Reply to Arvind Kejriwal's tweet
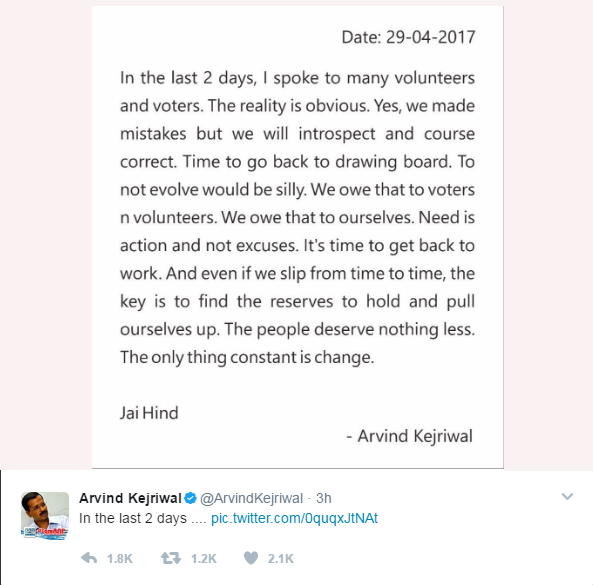This screenshot has height=585, width=593. pos(89,558)
